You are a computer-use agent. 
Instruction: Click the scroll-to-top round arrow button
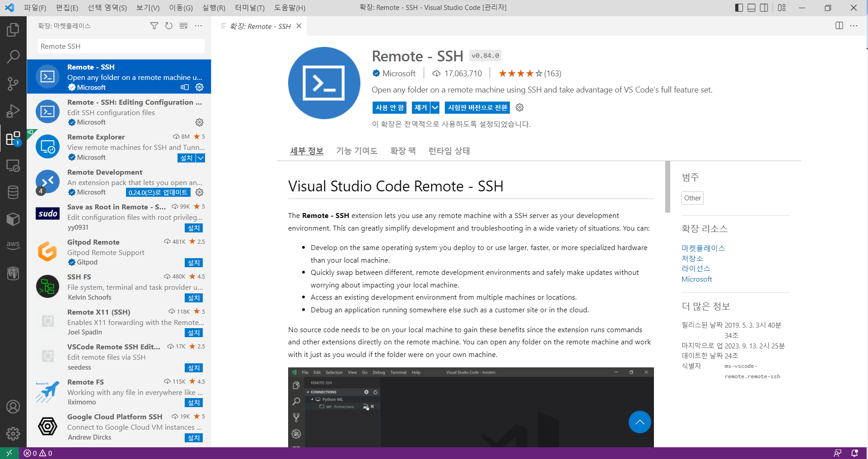pyautogui.click(x=640, y=422)
